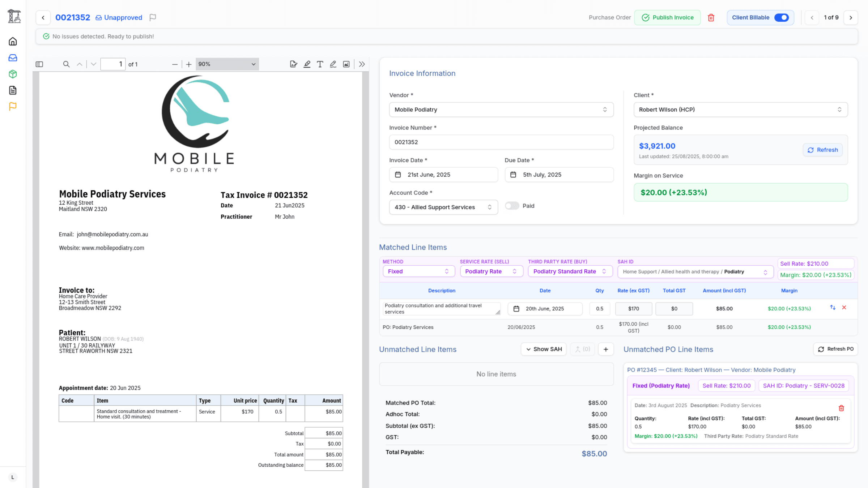This screenshot has height=488, width=868.
Task: Change the 90% zoom level dropdown
Action: pyautogui.click(x=227, y=64)
